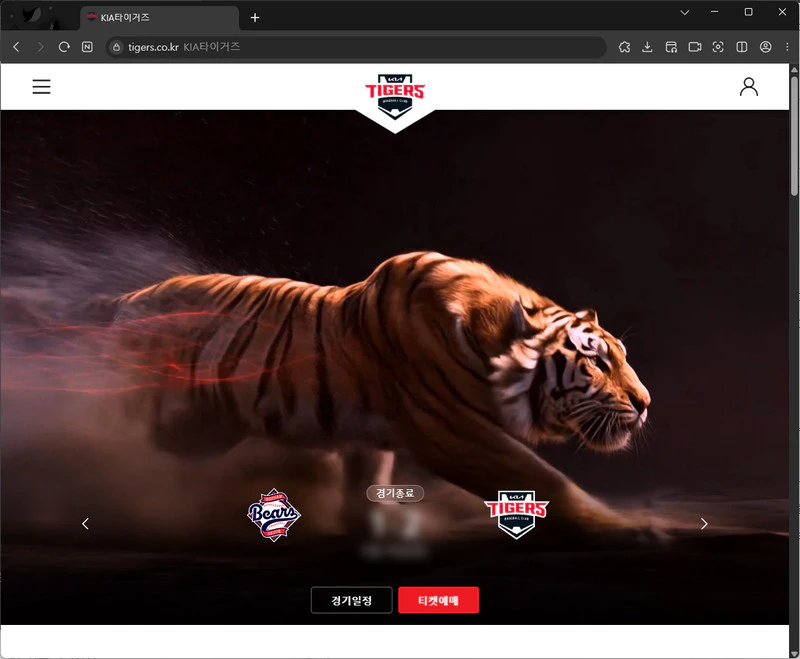Show next game with right carousel arrow

point(704,524)
